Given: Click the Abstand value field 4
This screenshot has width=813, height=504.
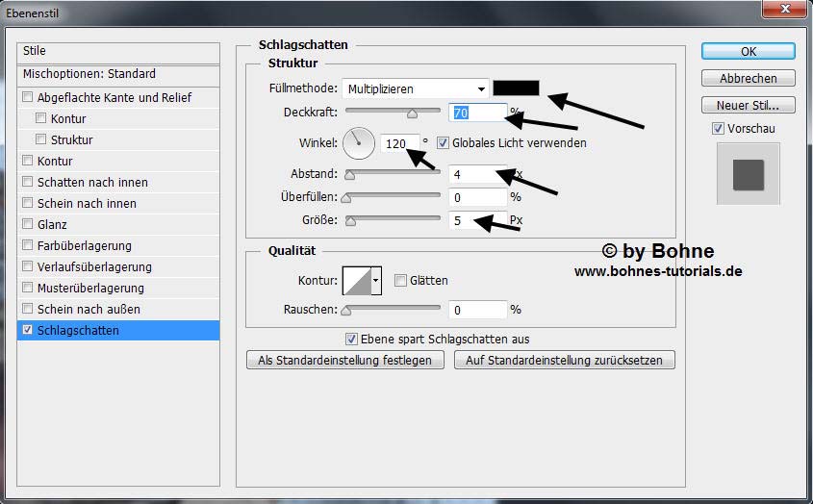Looking at the screenshot, I should click(x=477, y=174).
